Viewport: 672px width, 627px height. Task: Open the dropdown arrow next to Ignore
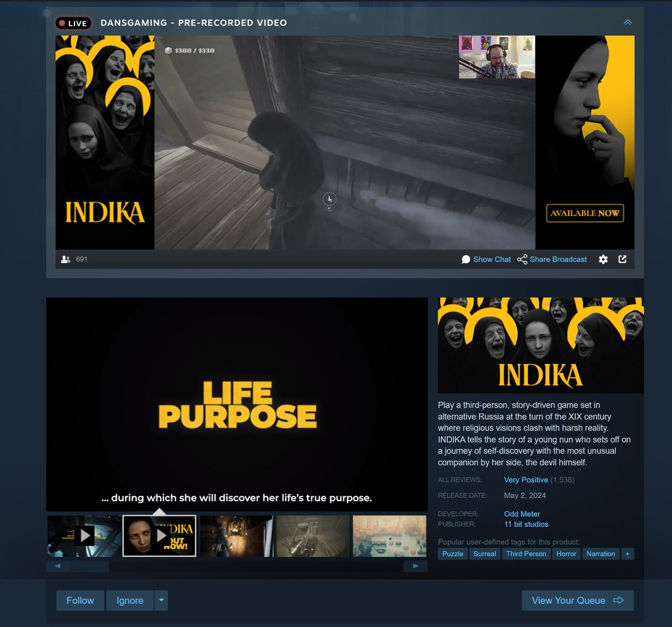[161, 601]
